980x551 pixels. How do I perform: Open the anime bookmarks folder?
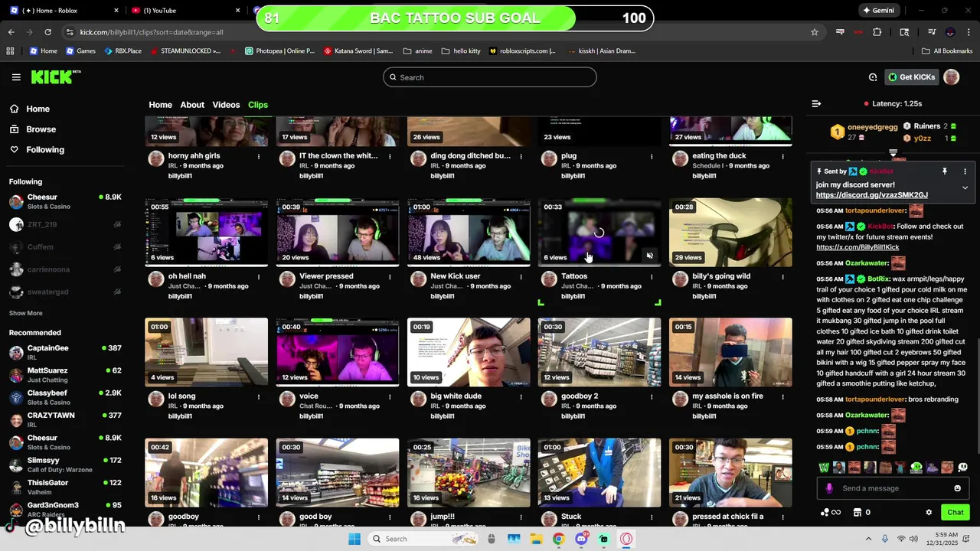tap(417, 51)
